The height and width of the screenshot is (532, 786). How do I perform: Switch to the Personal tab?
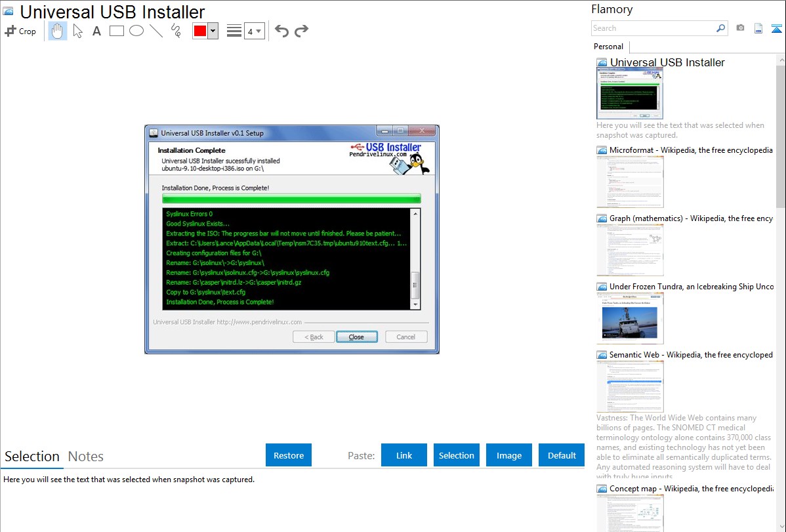point(608,47)
